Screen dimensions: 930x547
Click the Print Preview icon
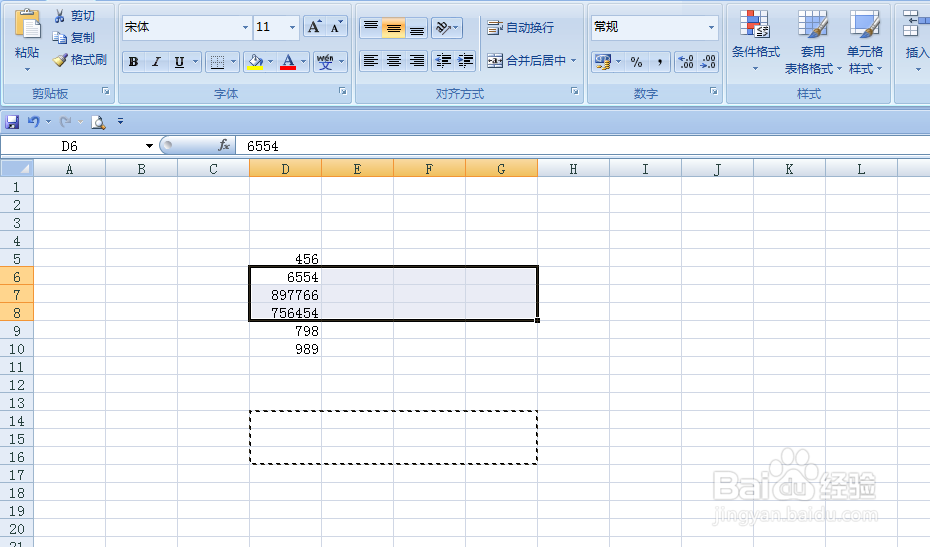click(98, 122)
